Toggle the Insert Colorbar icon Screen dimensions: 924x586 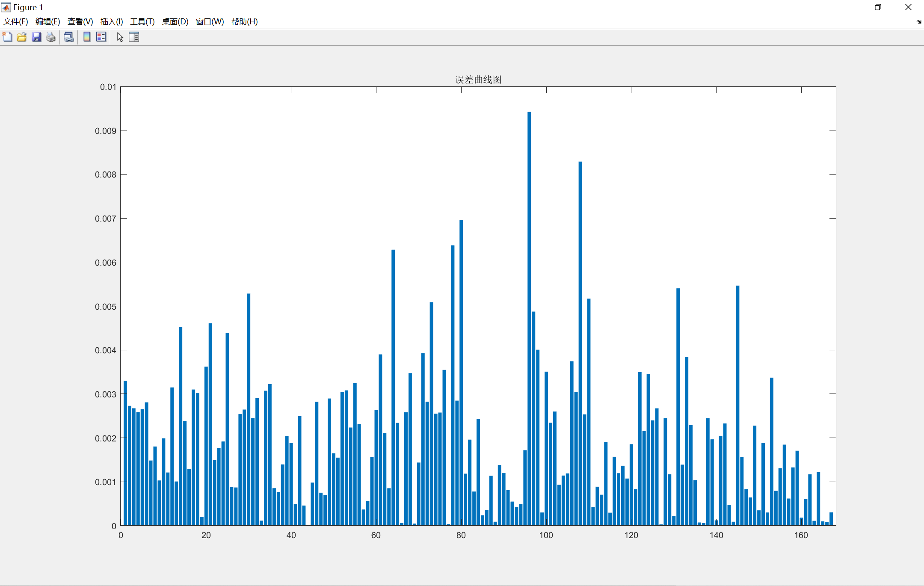pyautogui.click(x=87, y=37)
